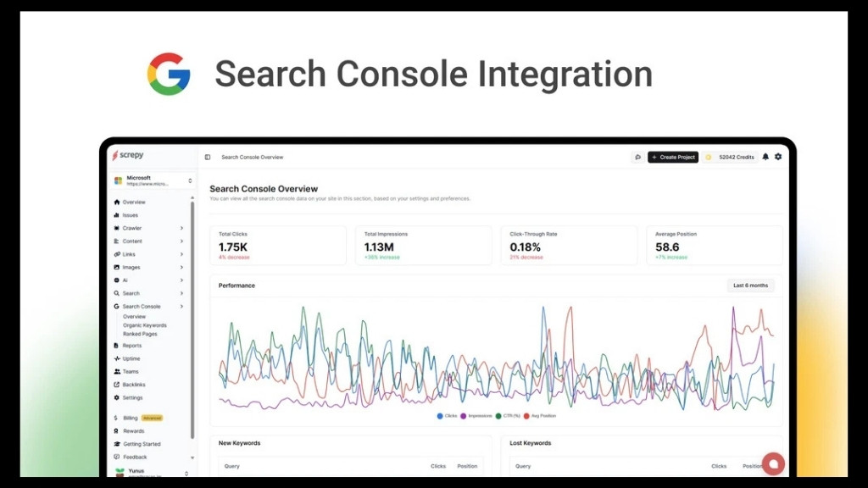Click the AI sidebar icon
Viewport: 868px width, 488px height.
click(116, 280)
